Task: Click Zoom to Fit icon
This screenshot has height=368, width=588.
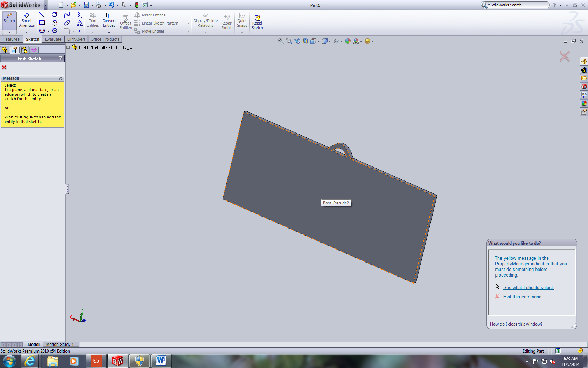Action: [x=281, y=41]
